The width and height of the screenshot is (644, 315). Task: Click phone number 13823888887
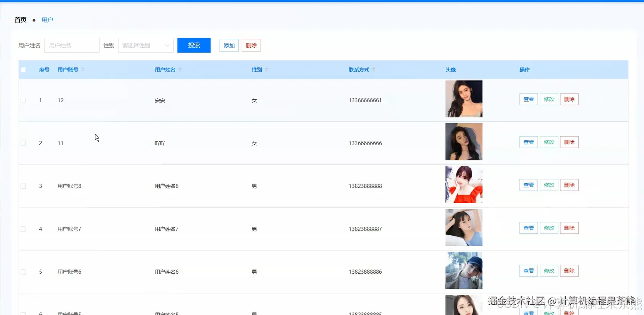coord(365,229)
